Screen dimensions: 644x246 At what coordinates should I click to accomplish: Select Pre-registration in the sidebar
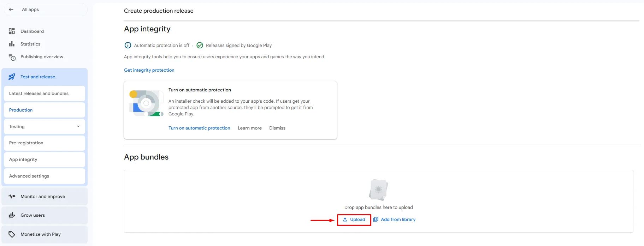coord(26,143)
